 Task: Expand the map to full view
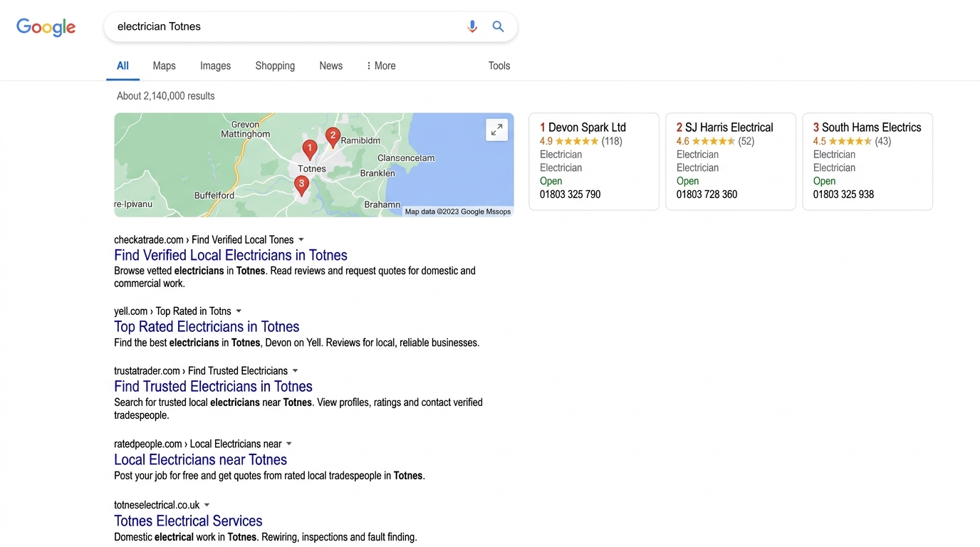[497, 130]
